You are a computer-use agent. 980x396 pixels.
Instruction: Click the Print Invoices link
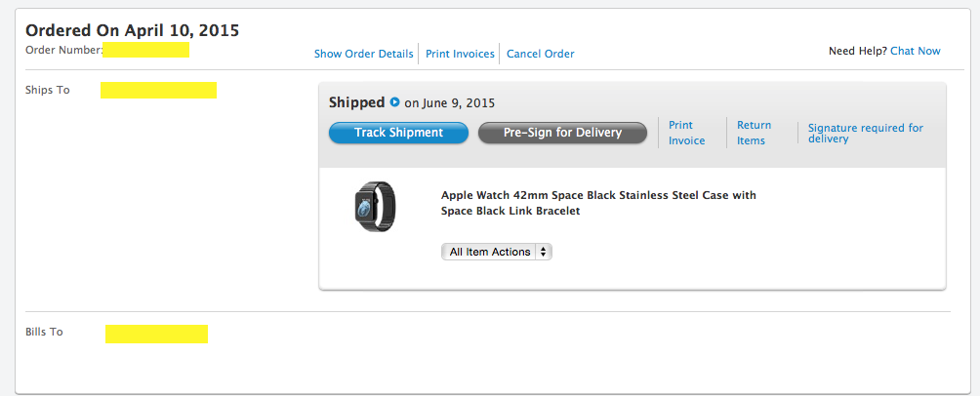pos(460,54)
